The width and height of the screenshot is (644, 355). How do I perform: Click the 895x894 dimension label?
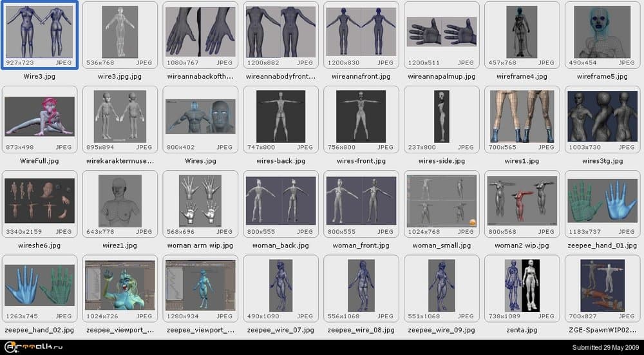tap(100, 147)
